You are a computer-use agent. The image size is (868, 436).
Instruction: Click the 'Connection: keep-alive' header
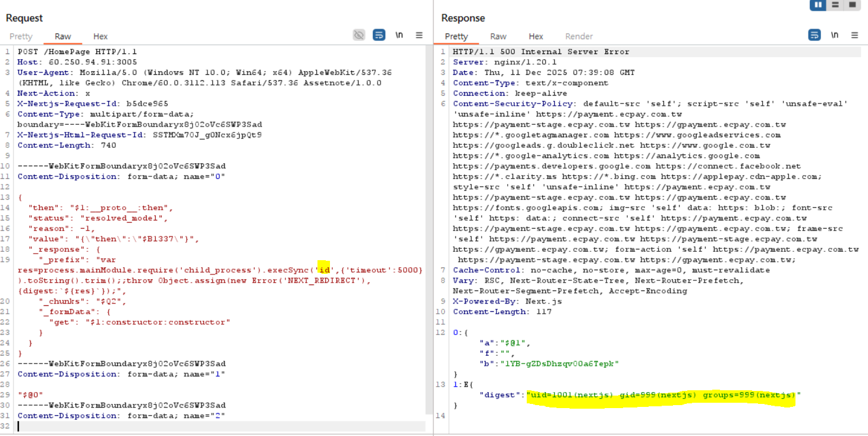pyautogui.click(x=510, y=93)
